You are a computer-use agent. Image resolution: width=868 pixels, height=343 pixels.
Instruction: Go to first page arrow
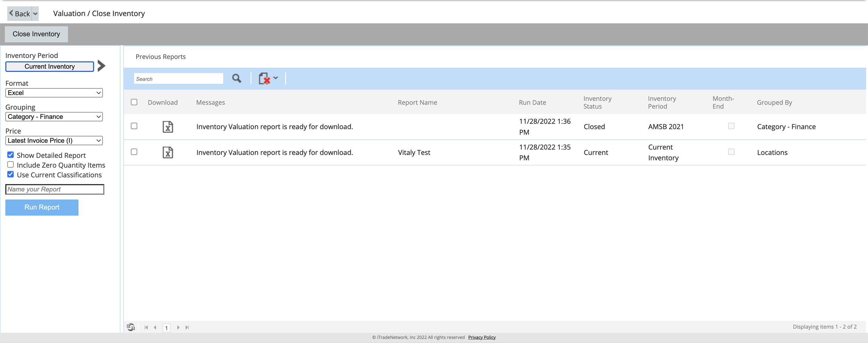click(146, 327)
